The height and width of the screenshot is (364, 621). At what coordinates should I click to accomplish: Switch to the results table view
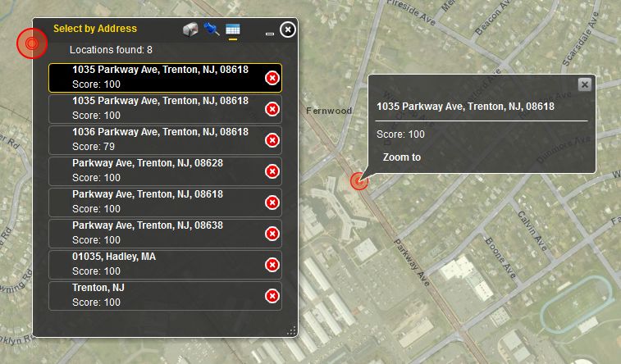[x=233, y=30]
